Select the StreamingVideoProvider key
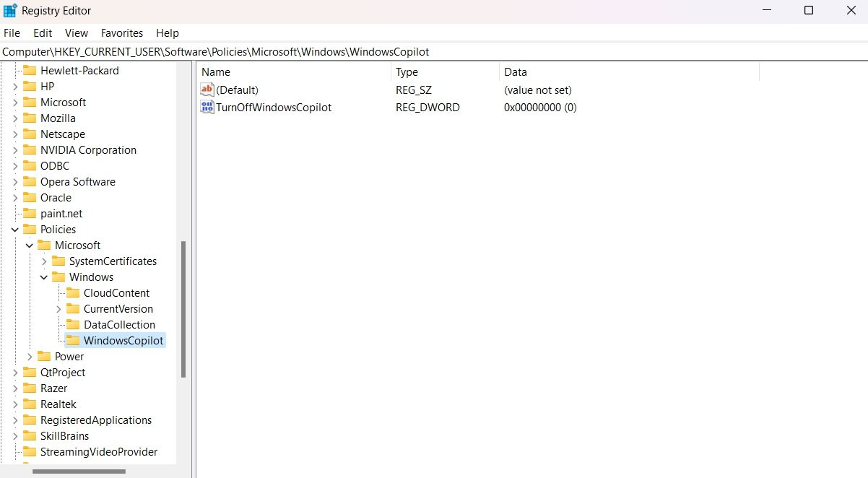This screenshot has height=478, width=868. [99, 452]
